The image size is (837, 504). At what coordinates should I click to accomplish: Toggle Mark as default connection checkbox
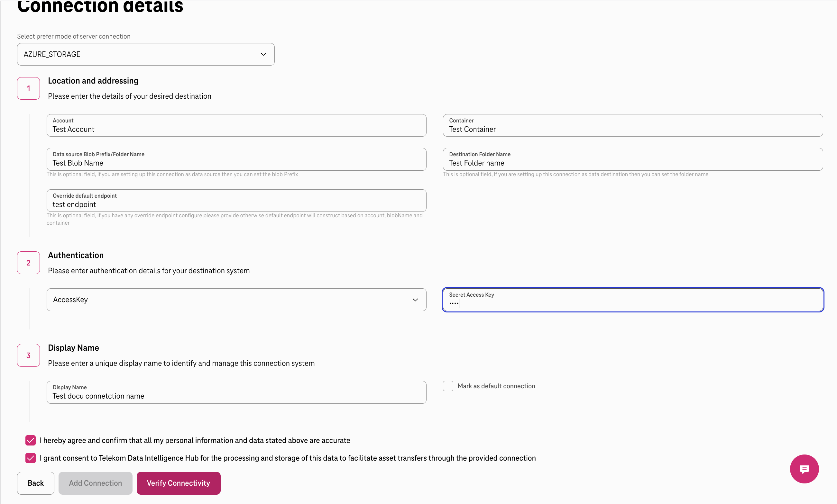[448, 386]
